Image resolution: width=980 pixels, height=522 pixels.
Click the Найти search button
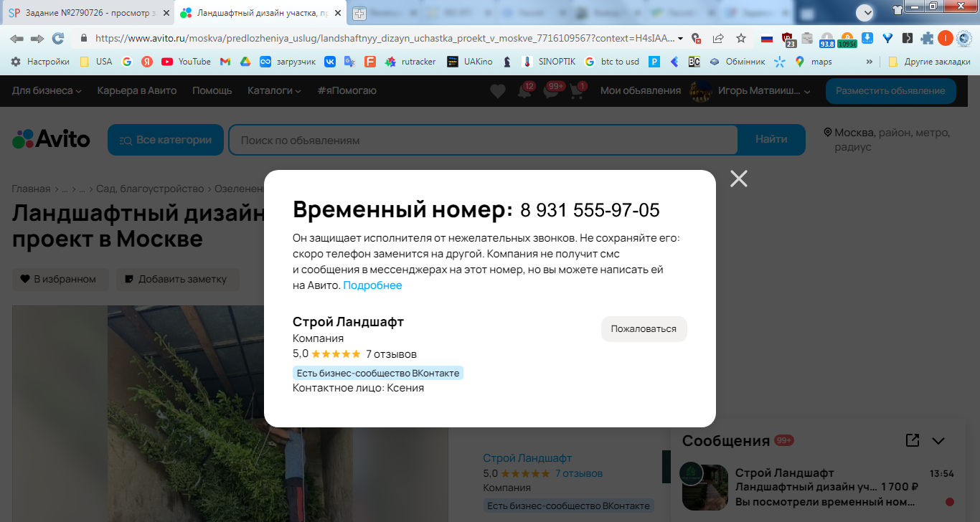click(x=771, y=140)
